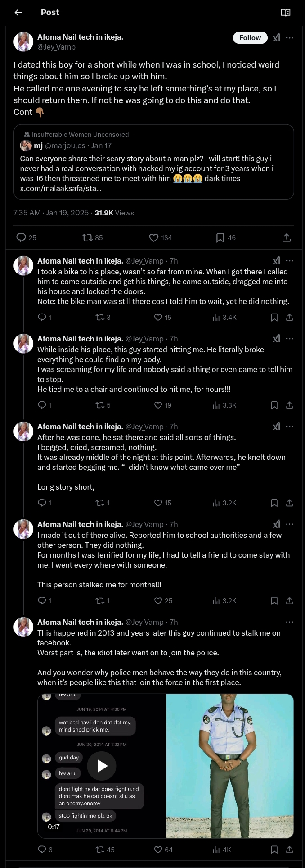Bookmark the main post with 46 bookmarks
The width and height of the screenshot is (305, 868).
(x=220, y=237)
